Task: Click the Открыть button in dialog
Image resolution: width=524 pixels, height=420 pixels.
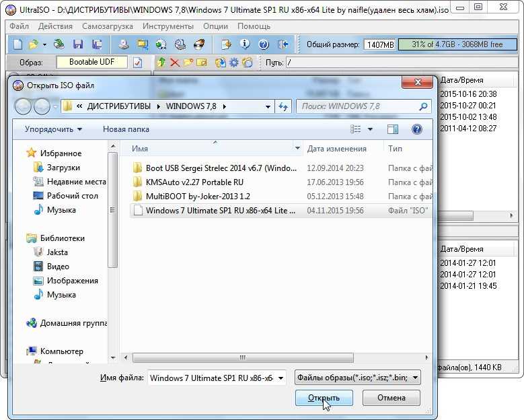Action: click(324, 398)
